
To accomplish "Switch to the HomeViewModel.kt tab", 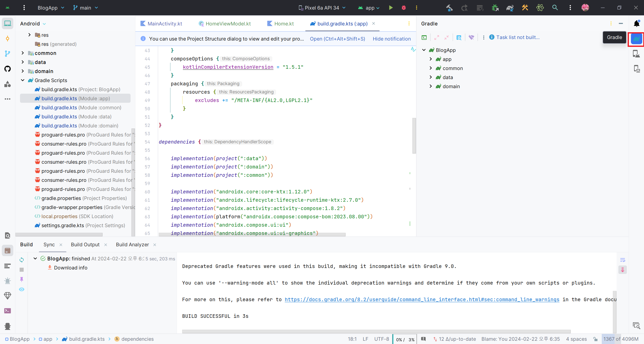I will point(228,24).
